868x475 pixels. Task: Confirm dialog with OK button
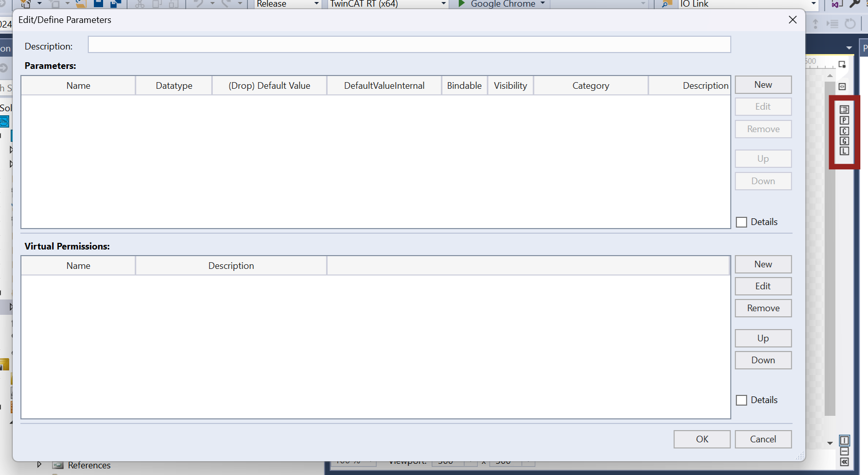tap(702, 439)
